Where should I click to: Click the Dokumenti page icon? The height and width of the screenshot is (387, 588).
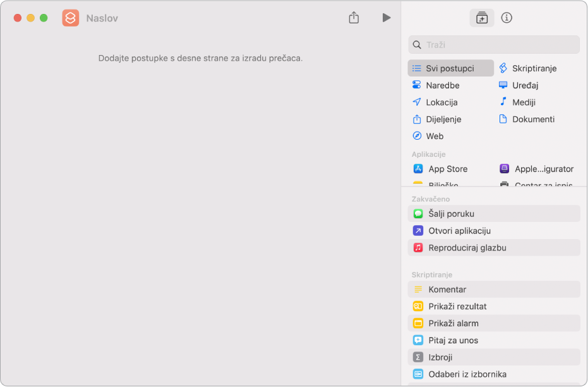pos(503,119)
